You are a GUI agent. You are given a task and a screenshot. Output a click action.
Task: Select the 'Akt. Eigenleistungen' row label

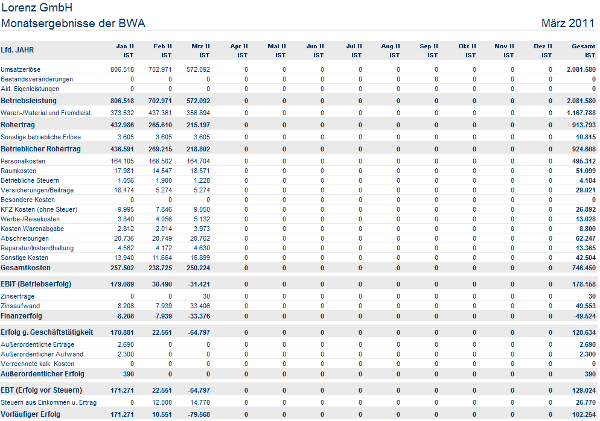[30, 89]
